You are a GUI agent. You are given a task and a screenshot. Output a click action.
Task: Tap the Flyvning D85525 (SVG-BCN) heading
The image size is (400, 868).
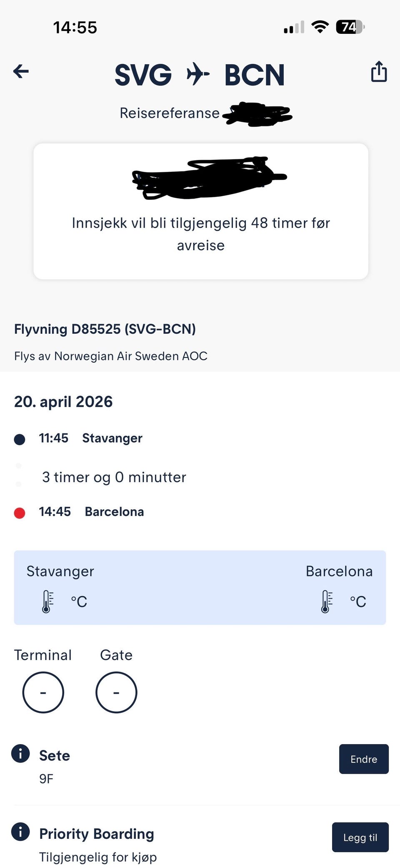[x=105, y=329]
